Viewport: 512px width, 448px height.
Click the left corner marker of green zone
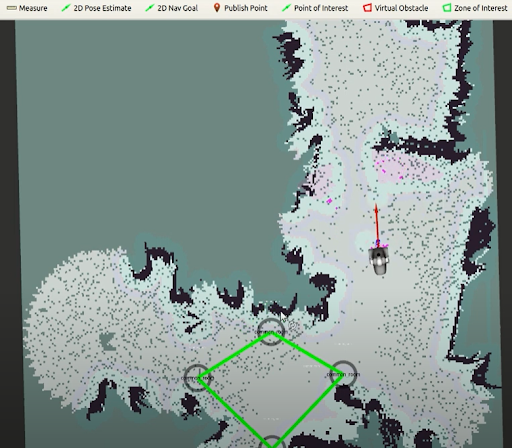tap(197, 378)
